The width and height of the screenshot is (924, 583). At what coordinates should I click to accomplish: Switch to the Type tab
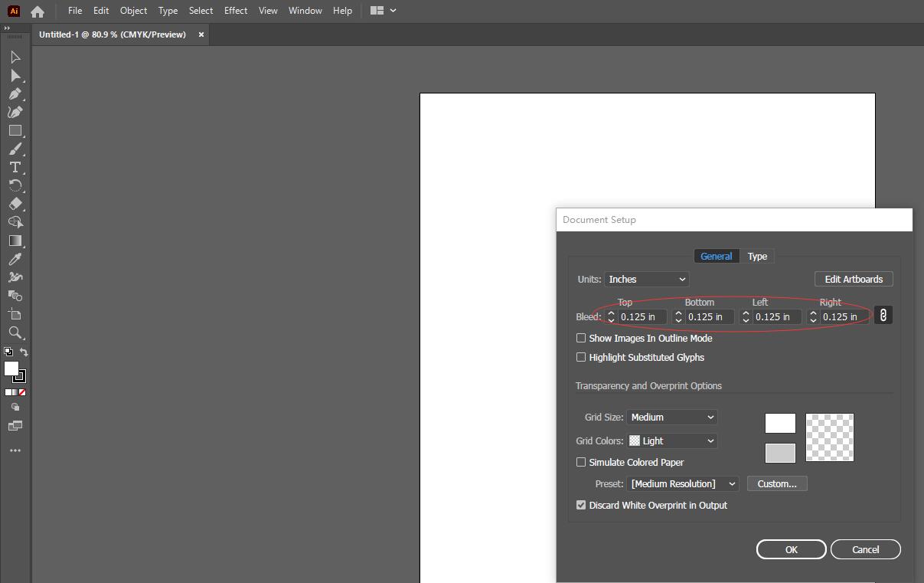tap(757, 256)
